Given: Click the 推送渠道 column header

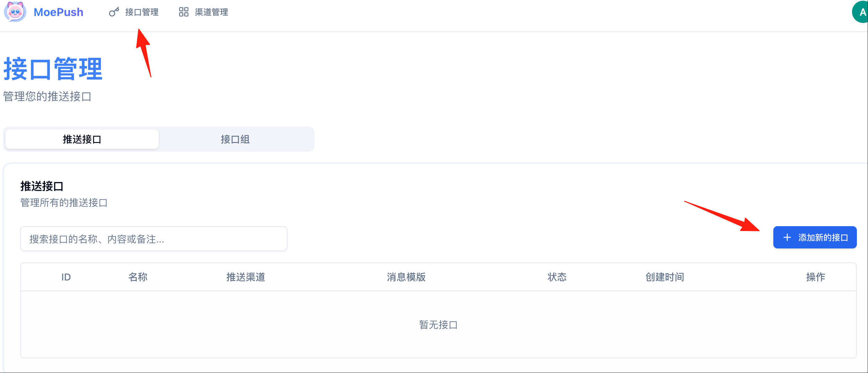Looking at the screenshot, I should (246, 277).
